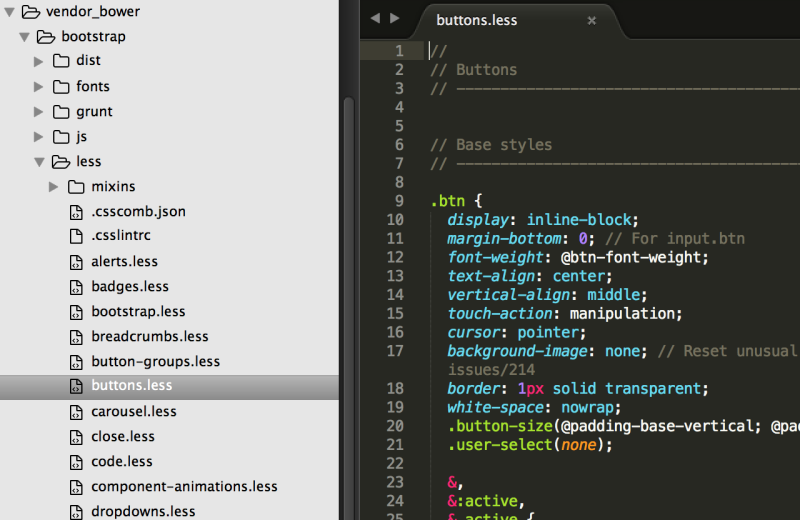Click '&:active,' on line 24
Viewport: 800px width, 520px height.
click(486, 501)
